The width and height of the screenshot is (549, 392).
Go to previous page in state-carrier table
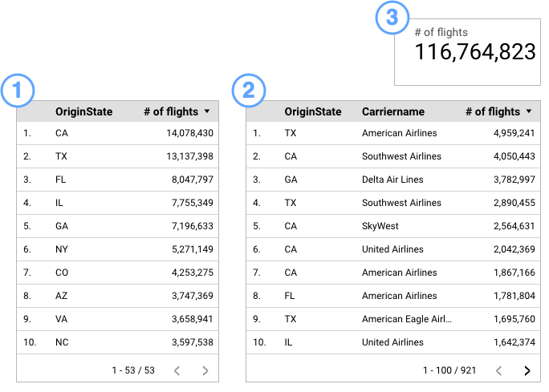(498, 370)
